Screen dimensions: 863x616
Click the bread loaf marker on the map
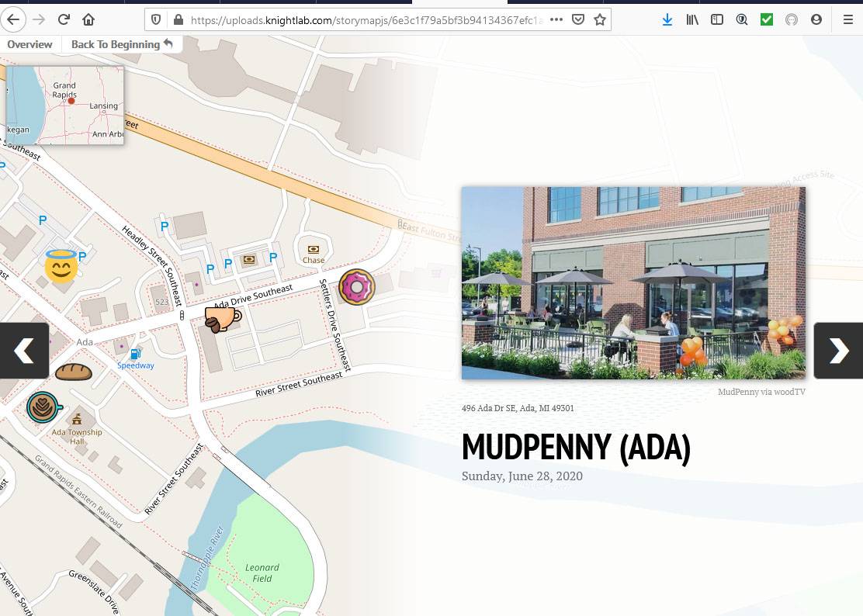(x=75, y=372)
